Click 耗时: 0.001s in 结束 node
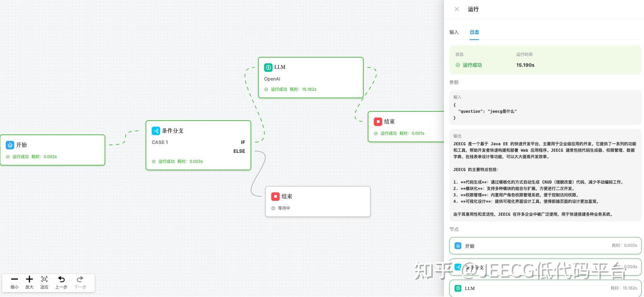 pyautogui.click(x=412, y=133)
